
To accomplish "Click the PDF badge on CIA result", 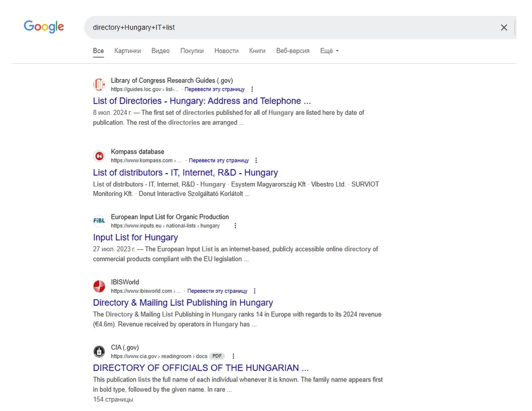I will tap(217, 356).
